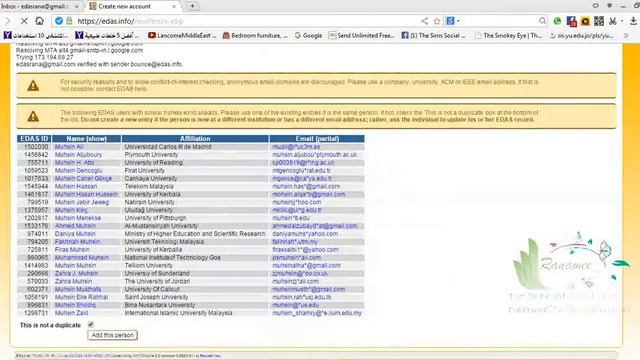
Task: Open new tab with plus button
Action: coord(192,6)
